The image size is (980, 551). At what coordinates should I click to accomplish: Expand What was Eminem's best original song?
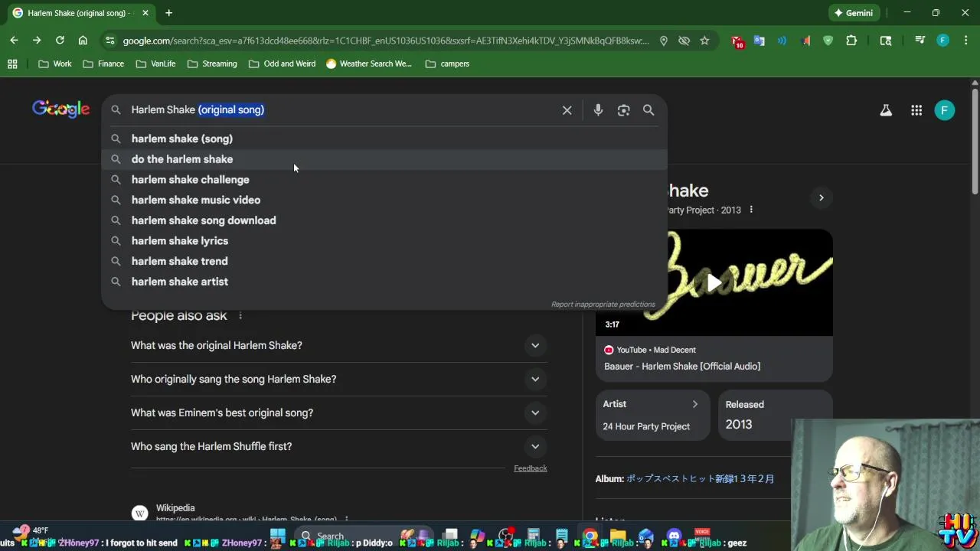tap(338, 412)
